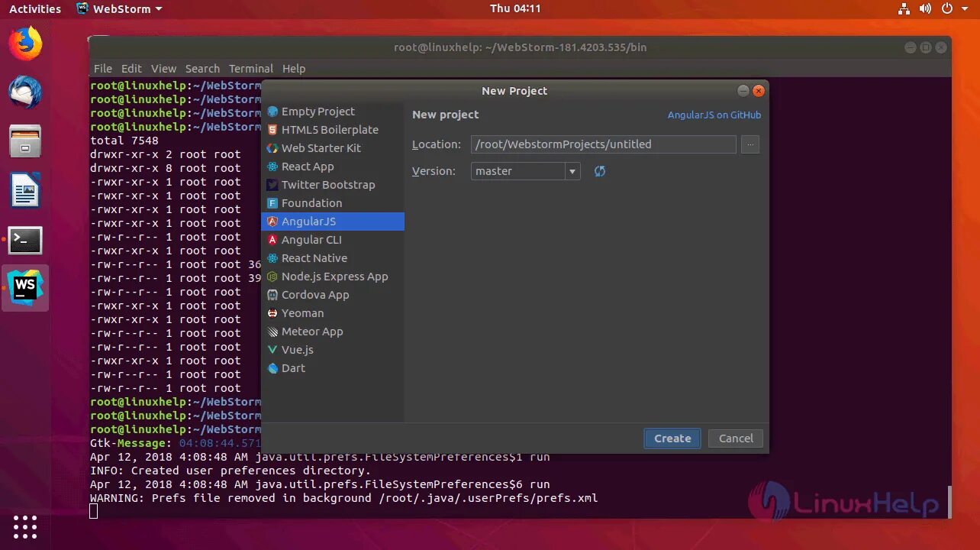Open the terminal View menu
980x550 pixels.
click(163, 69)
